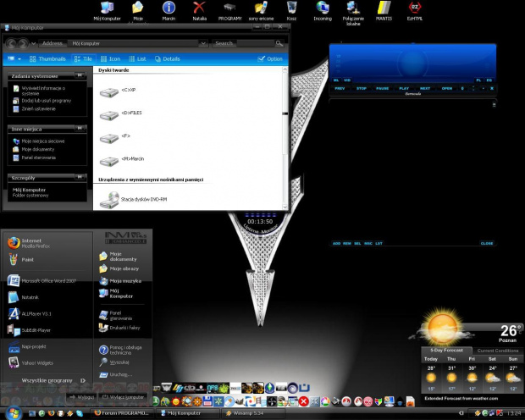This screenshot has height=420, width=525.
Task: Select Stacja dysków DVD-RAM drive
Action: [133, 200]
